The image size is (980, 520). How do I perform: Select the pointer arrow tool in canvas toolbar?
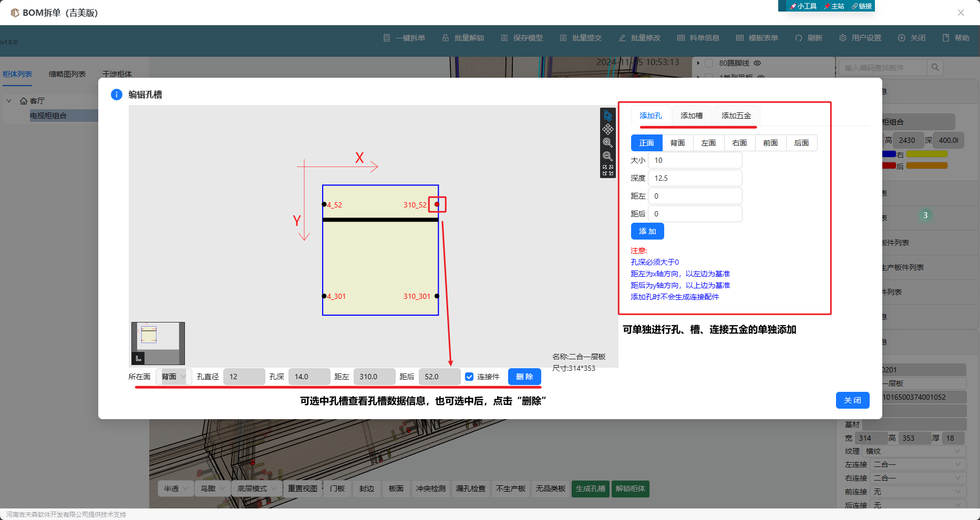coord(608,116)
